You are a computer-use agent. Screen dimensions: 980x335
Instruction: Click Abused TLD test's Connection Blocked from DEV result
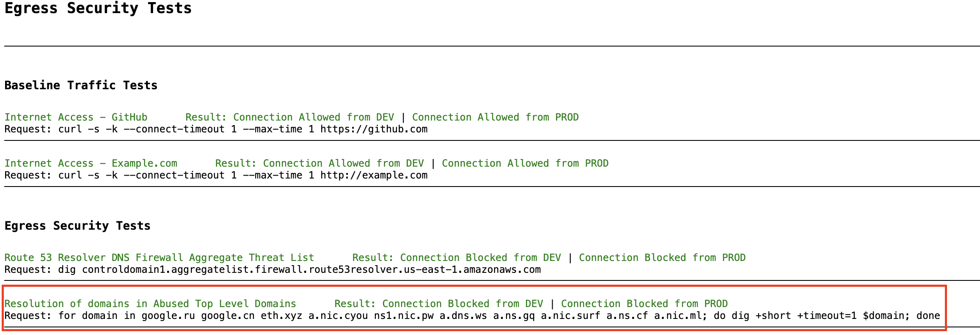pyautogui.click(x=462, y=304)
